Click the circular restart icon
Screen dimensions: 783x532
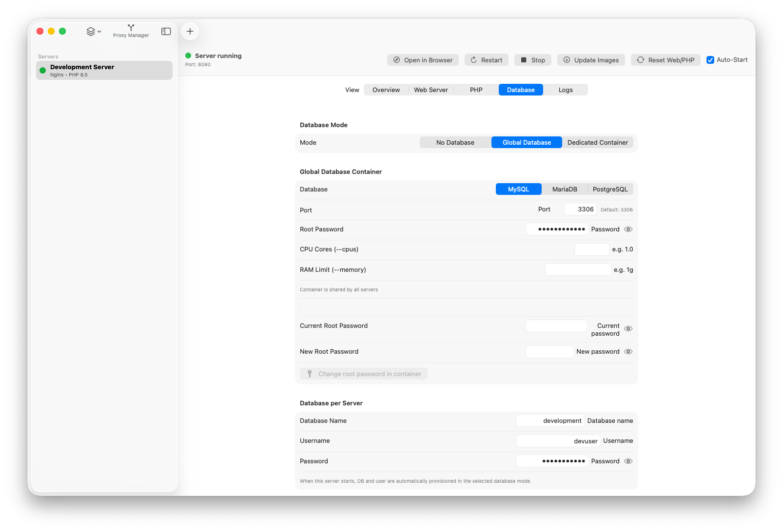pyautogui.click(x=473, y=59)
